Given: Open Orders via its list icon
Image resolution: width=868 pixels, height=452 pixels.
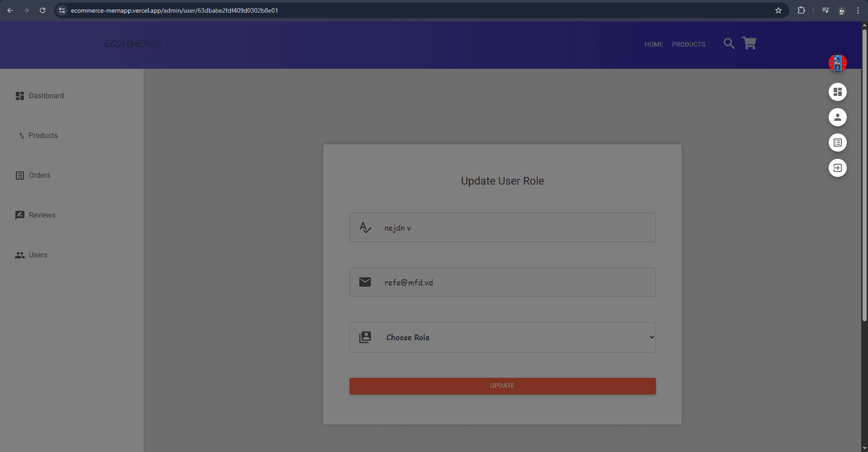Looking at the screenshot, I should 20,175.
